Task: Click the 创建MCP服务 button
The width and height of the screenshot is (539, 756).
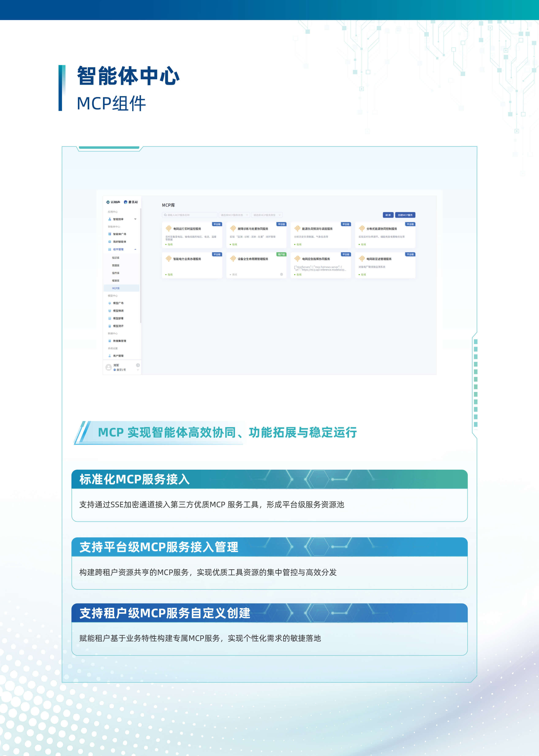Action: (x=405, y=215)
